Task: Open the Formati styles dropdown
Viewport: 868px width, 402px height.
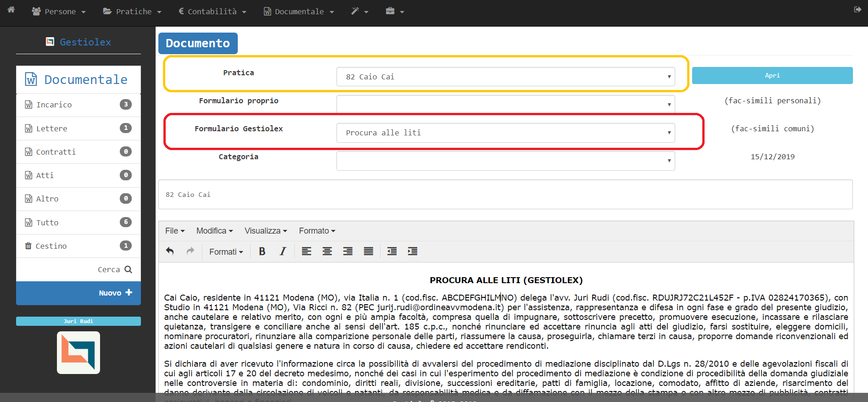Action: (x=226, y=251)
